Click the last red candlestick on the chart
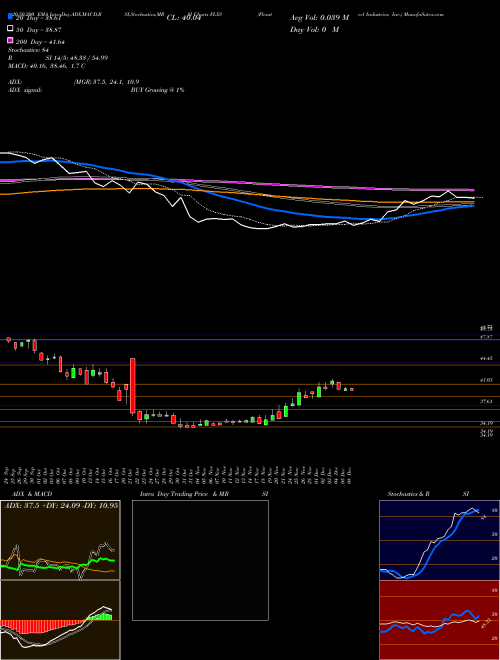Viewport: 500px width, 660px height. pos(352,389)
